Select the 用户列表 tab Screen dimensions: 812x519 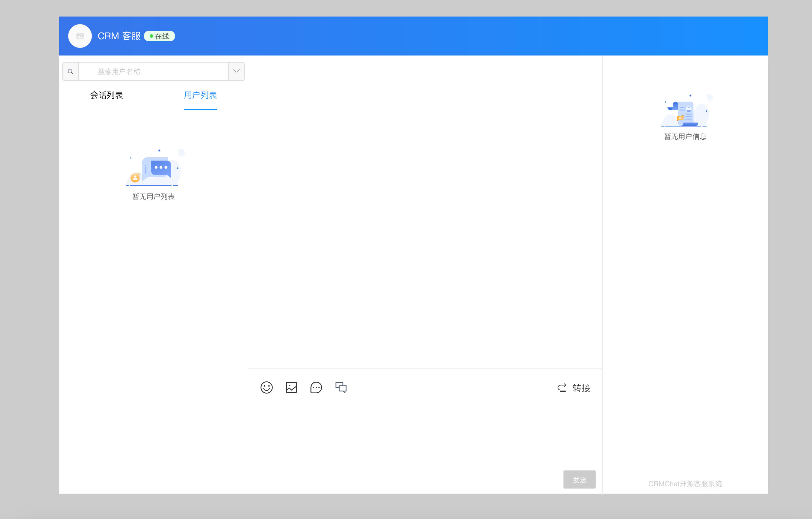[x=200, y=95]
